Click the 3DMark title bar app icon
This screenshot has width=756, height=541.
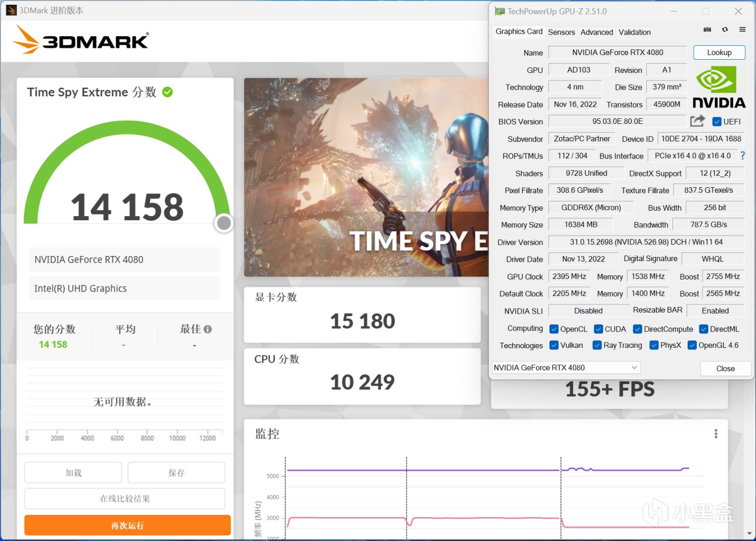pos(11,10)
